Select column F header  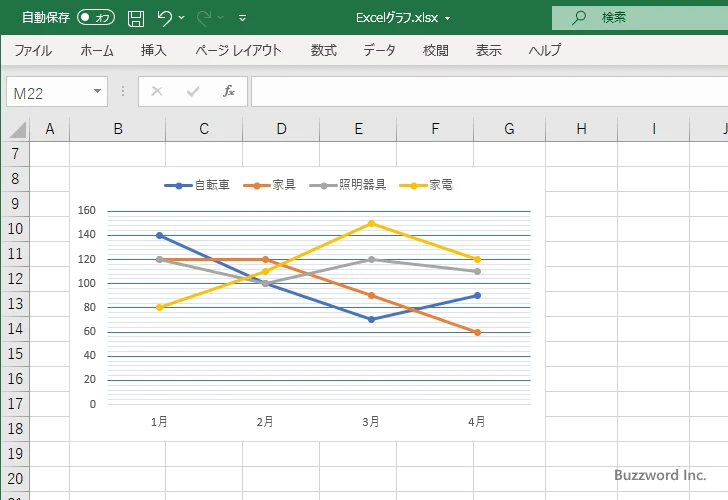pos(435,129)
